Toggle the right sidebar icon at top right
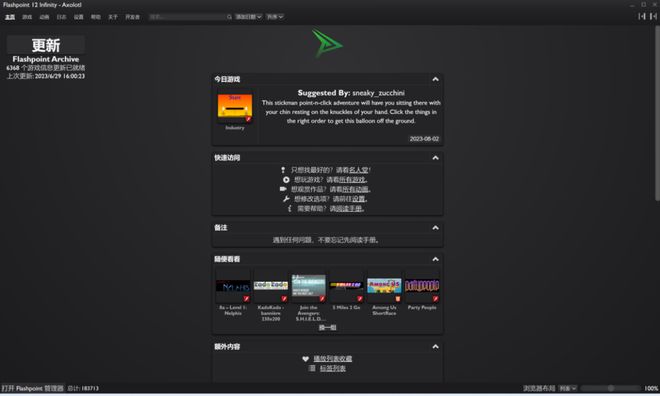The width and height of the screenshot is (660, 396). pos(653,16)
